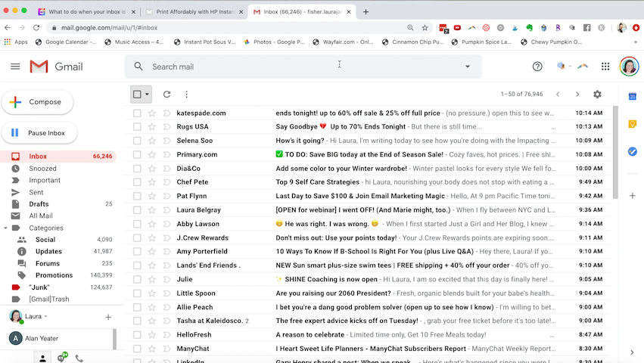Open Laura's Hangouts status dropdown
644x363 pixels.
pos(45,317)
